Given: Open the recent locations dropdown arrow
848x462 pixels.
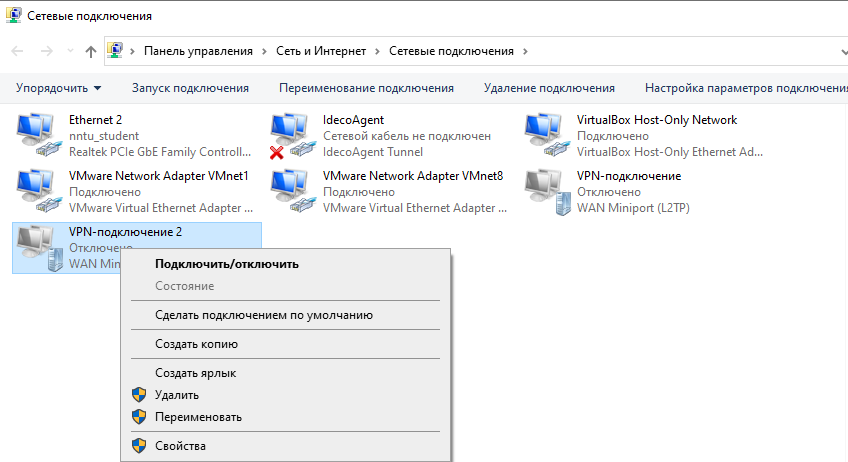Looking at the screenshot, I should click(x=70, y=51).
